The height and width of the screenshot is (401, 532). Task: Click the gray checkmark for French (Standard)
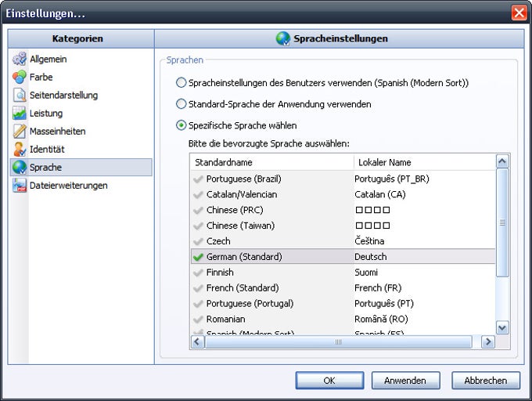198,288
